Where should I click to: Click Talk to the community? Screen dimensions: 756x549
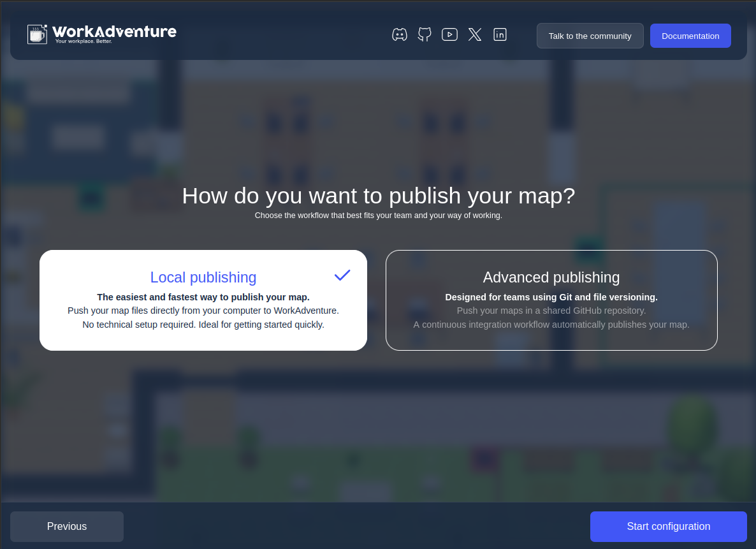[x=590, y=36]
